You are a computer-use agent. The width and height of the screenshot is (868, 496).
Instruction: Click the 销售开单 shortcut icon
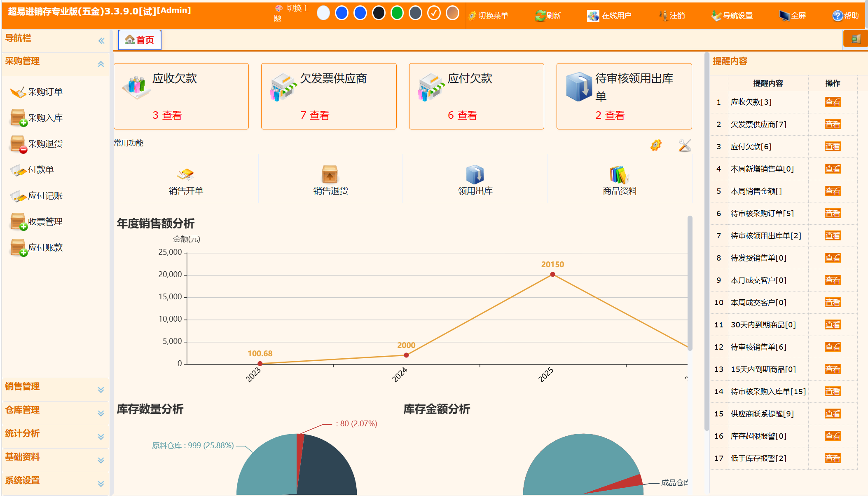(x=185, y=174)
